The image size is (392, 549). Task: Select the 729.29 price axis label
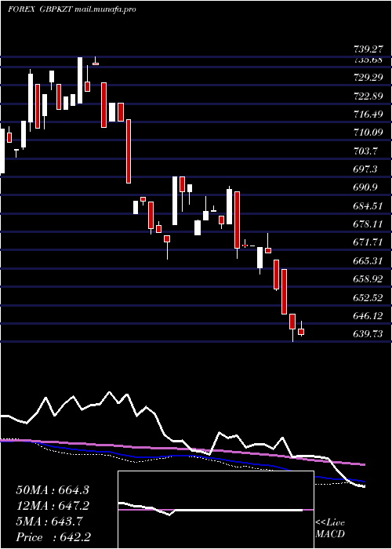(368, 78)
